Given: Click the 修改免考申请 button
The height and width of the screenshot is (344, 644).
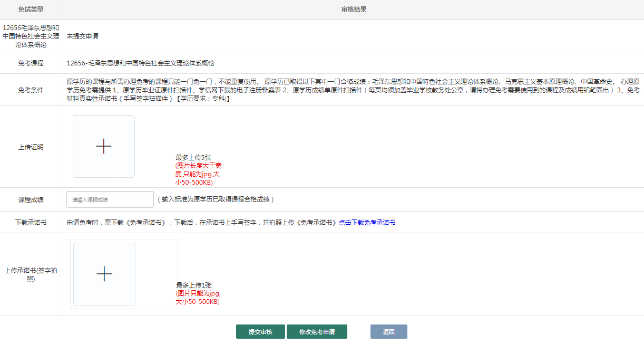Looking at the screenshot, I should click(x=317, y=332).
